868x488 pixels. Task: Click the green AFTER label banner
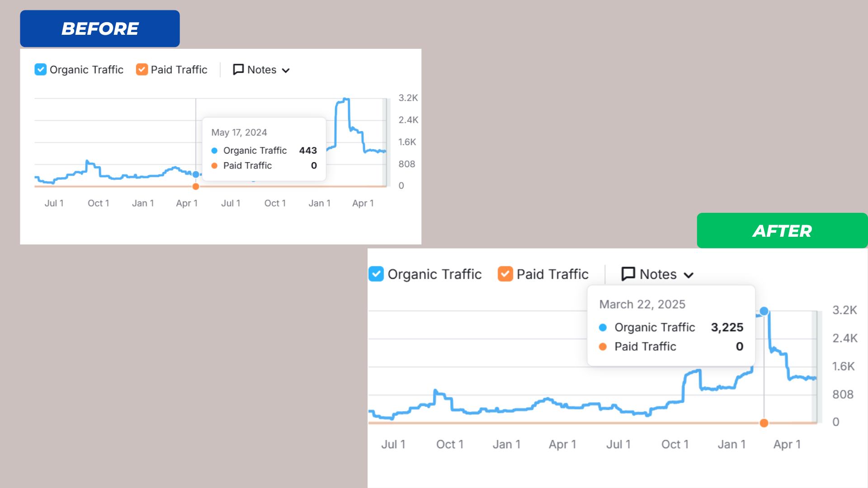[x=782, y=231]
